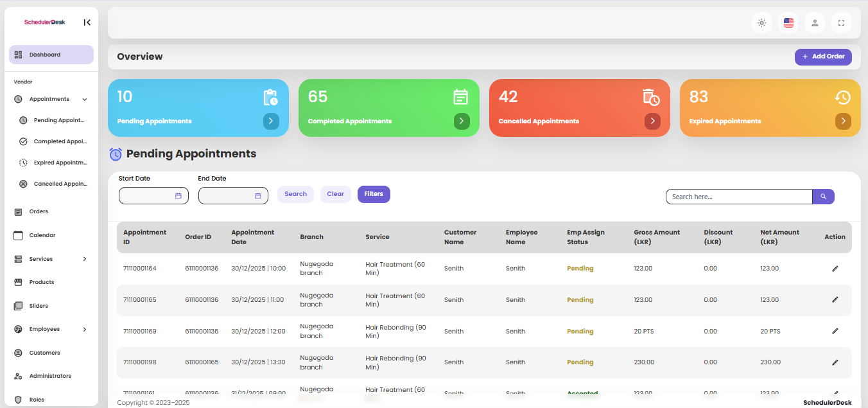Open the Start Date picker field

(153, 196)
